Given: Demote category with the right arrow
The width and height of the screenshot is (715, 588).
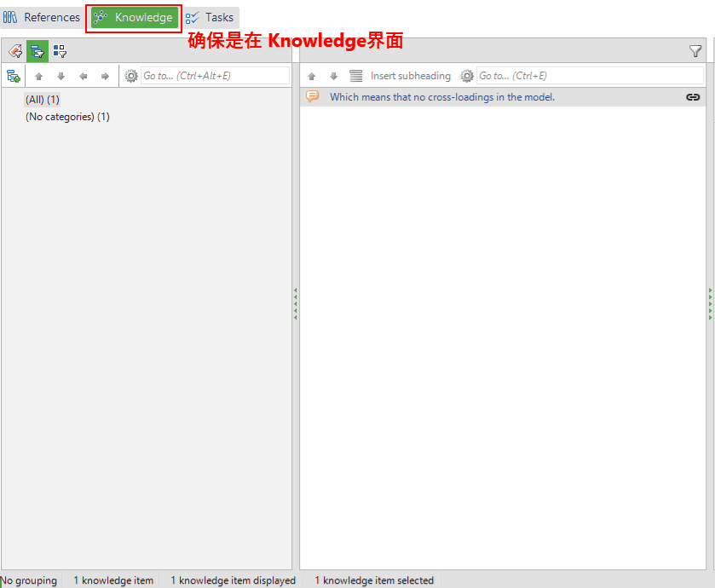Looking at the screenshot, I should (105, 76).
